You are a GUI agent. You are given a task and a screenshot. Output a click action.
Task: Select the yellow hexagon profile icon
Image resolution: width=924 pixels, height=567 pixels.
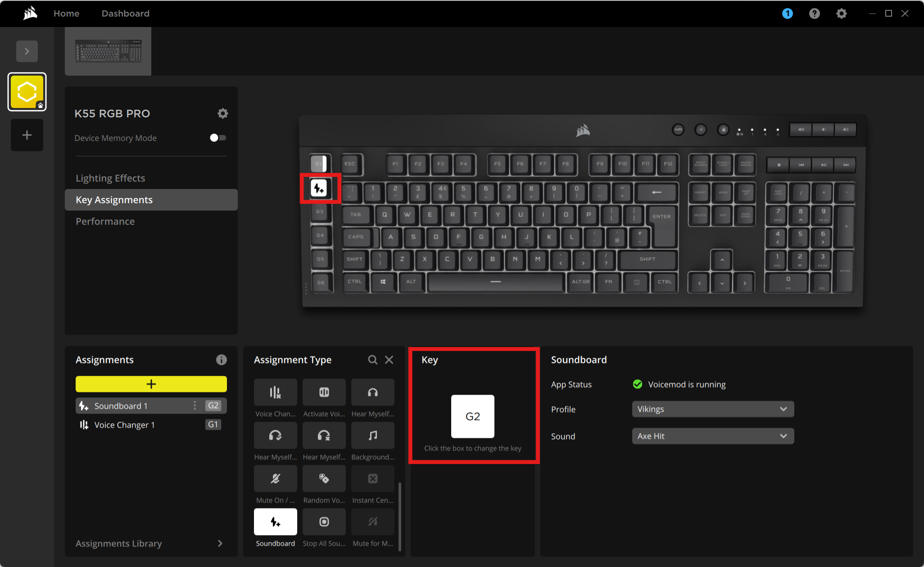27,92
